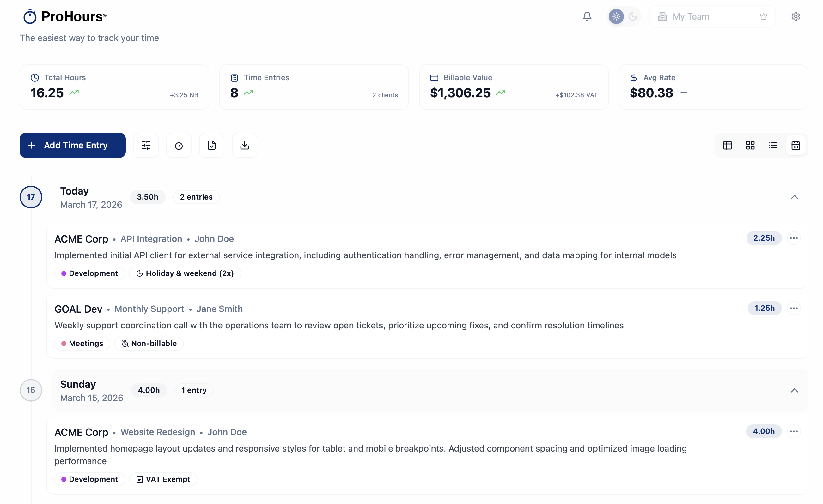Click the 17 date circle marker
This screenshot has height=504, width=823.
pyautogui.click(x=31, y=197)
